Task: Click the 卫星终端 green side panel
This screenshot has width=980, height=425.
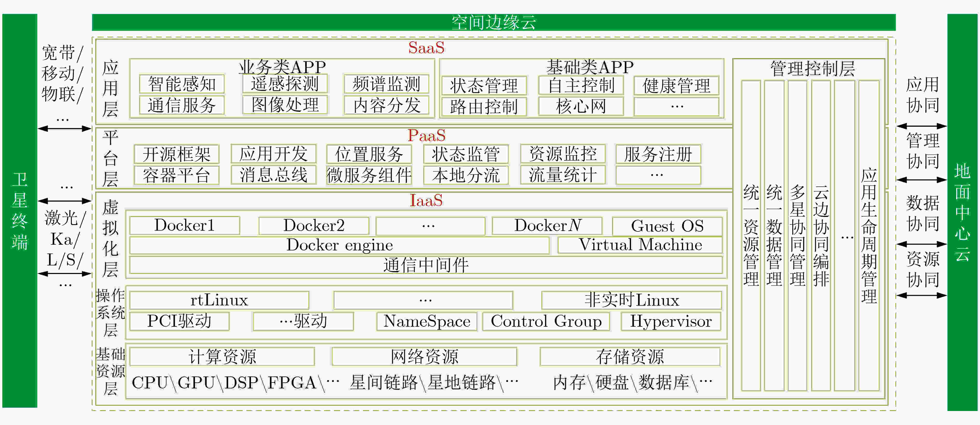Action: tap(20, 211)
